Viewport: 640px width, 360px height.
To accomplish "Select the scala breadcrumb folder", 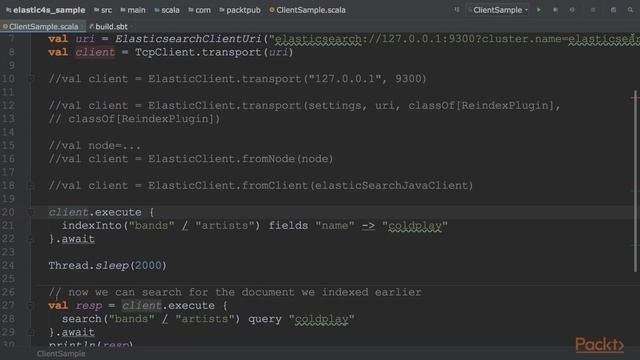I will 167,10.
